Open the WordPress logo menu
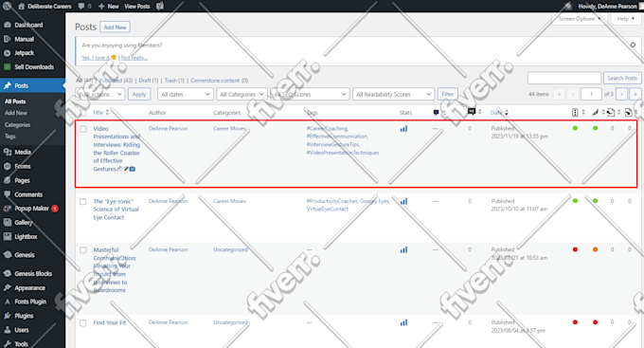 click(x=7, y=7)
